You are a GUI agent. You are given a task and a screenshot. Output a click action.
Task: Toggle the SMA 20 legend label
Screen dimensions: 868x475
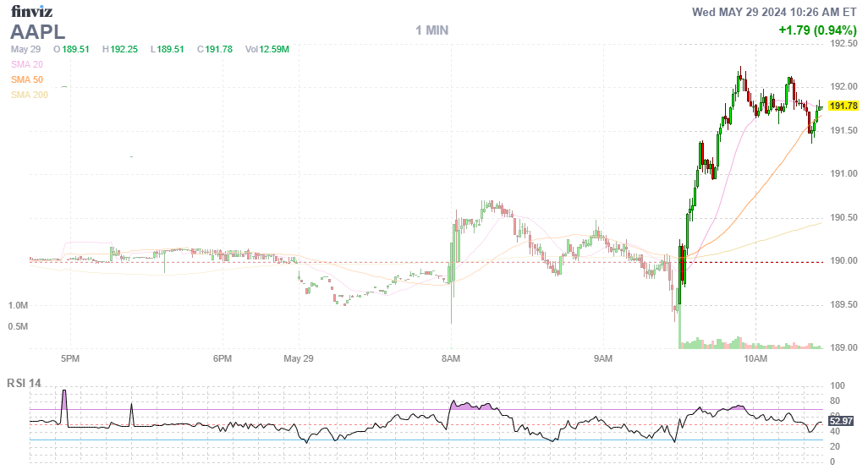coord(27,64)
